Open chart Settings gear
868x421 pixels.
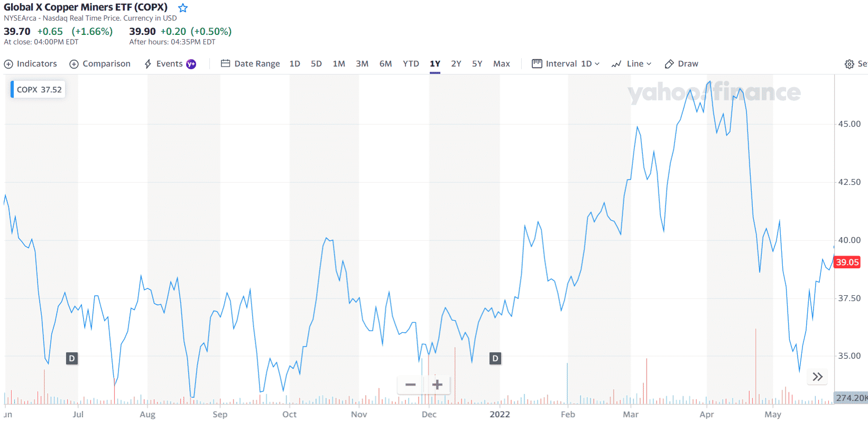[849, 64]
